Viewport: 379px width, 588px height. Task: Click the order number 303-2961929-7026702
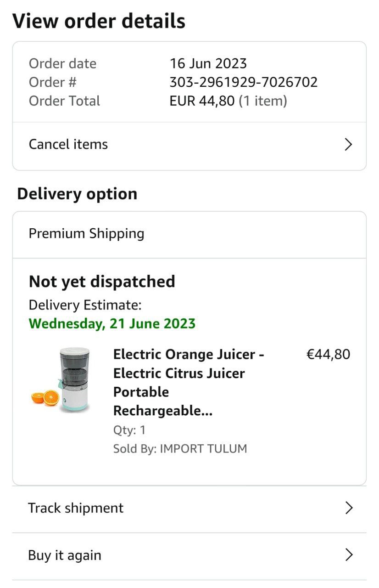tap(244, 82)
